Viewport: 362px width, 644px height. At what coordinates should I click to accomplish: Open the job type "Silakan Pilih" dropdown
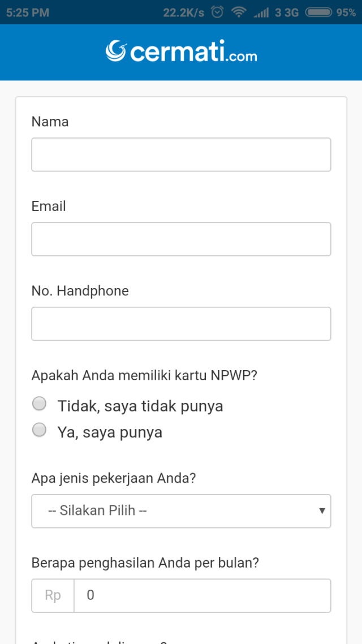click(x=181, y=511)
